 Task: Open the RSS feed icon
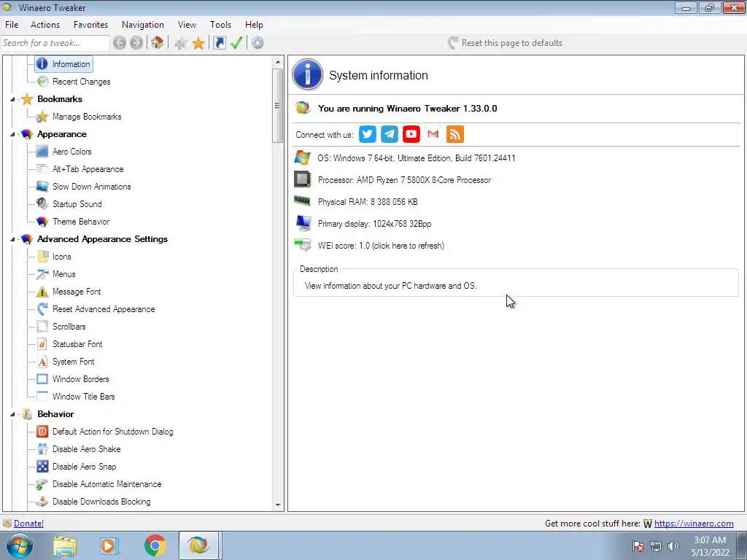coord(455,134)
